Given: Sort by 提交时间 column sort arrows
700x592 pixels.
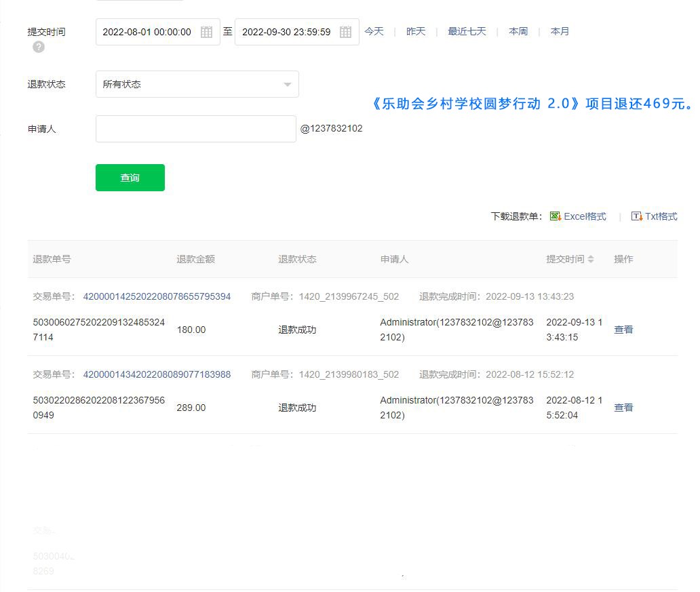Looking at the screenshot, I should [591, 259].
